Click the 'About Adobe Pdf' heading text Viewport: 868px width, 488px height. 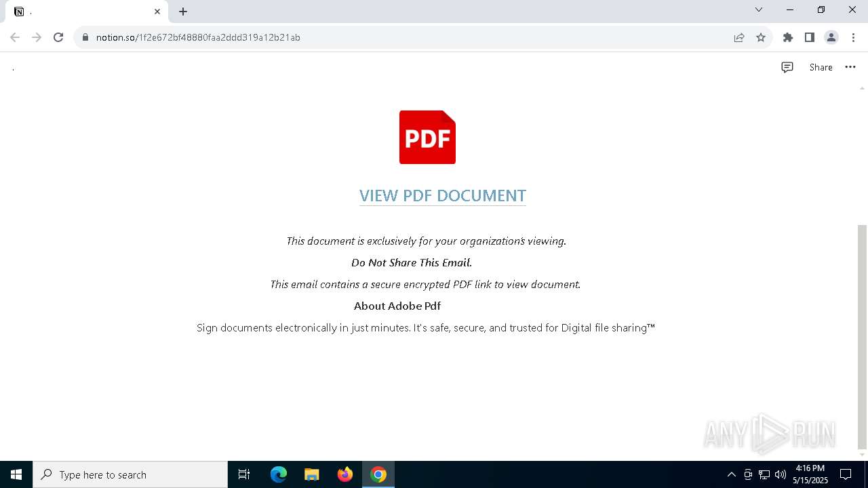pos(397,306)
